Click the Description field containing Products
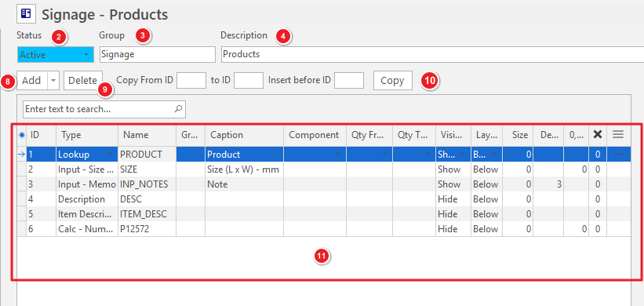 [x=432, y=54]
